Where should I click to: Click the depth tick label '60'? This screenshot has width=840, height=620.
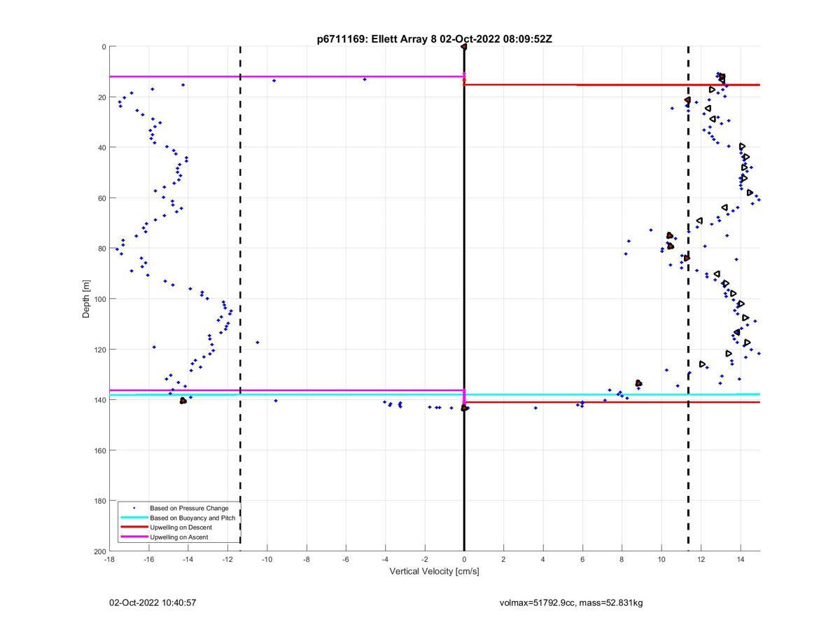tap(101, 198)
